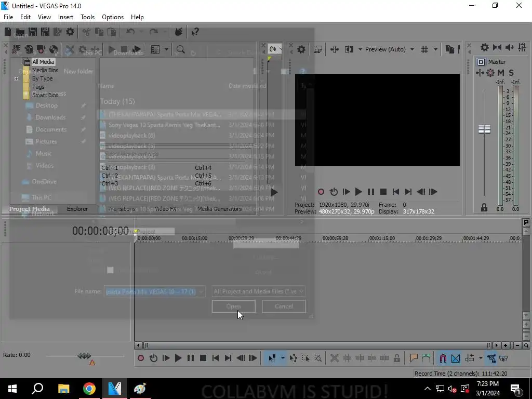Click Remove Unused Media icon in Project Media
This screenshot has height=399, width=532.
pyautogui.click(x=16, y=49)
